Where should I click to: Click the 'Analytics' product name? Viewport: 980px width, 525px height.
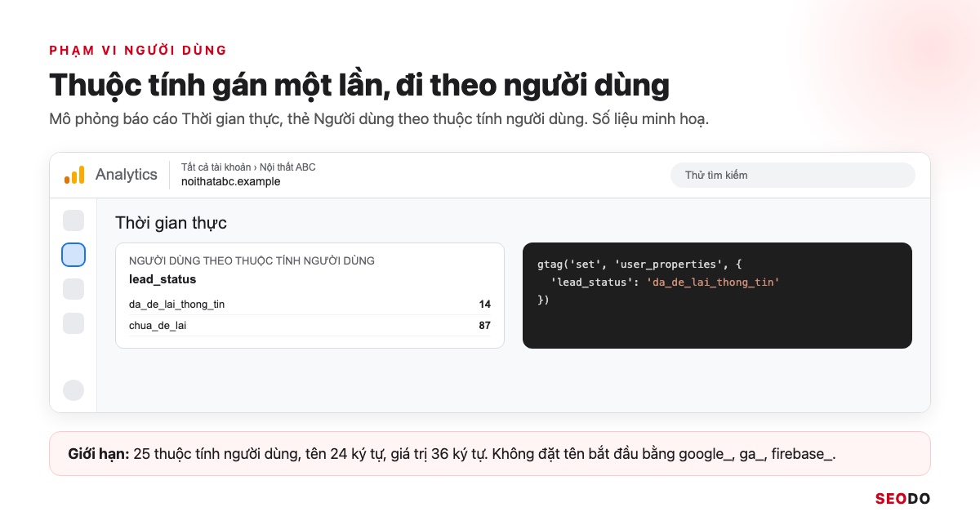(x=126, y=175)
